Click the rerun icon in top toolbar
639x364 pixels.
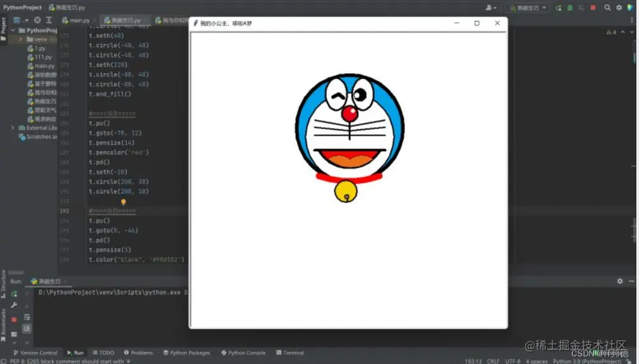click(558, 8)
